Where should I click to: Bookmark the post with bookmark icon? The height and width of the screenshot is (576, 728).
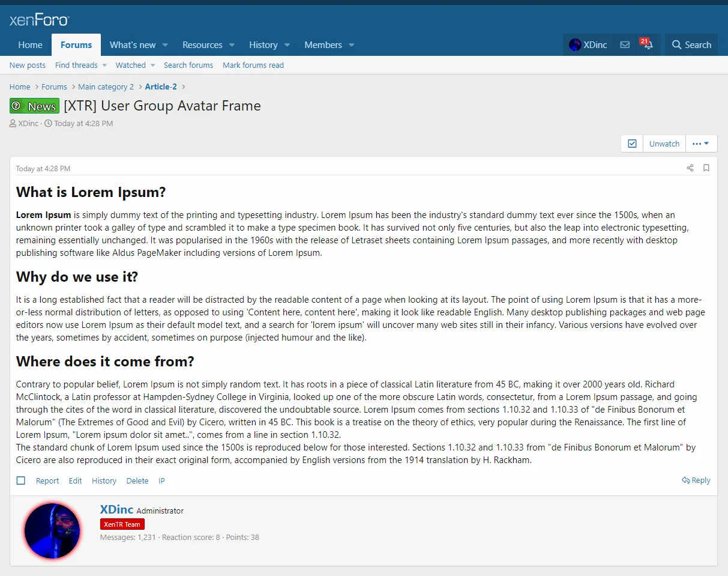[x=706, y=168]
